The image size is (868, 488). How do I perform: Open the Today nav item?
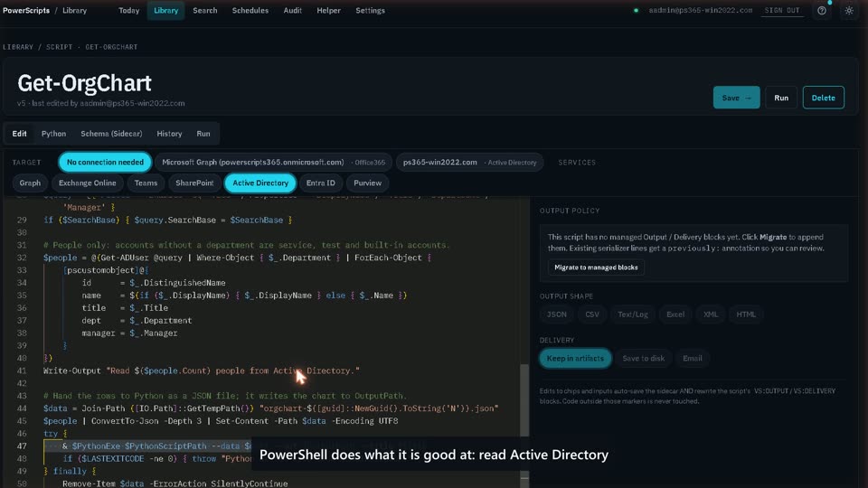point(129,11)
